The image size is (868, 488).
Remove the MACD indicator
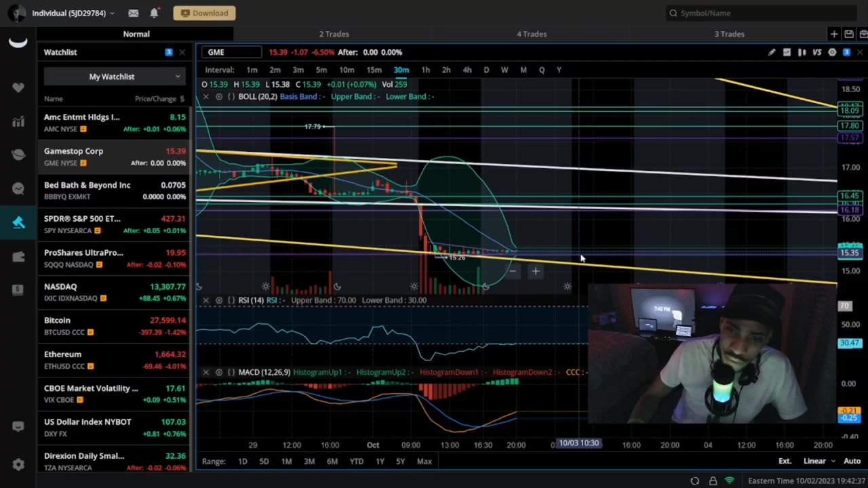(206, 372)
